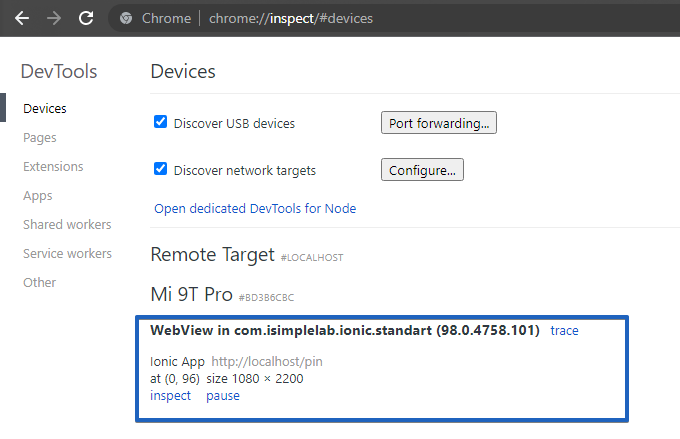This screenshot has width=680, height=439.
Task: Show Shared workers section
Action: point(67,225)
